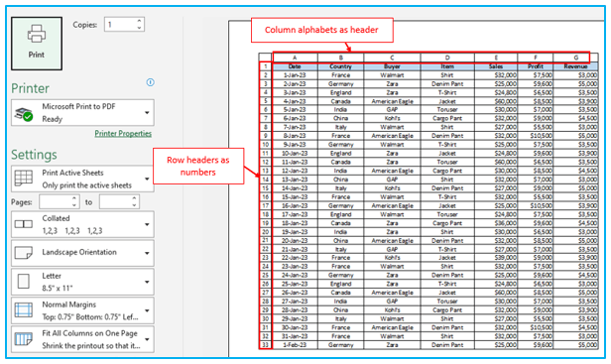Click the 'Buyer' header cell in preview
Image resolution: width=611 pixels, height=364 pixels.
point(392,66)
